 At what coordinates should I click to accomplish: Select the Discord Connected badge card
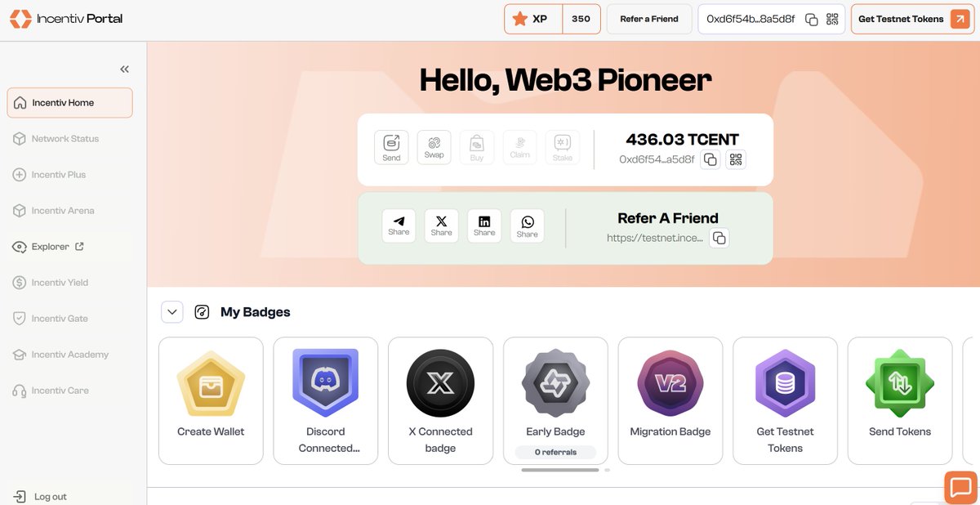326,400
